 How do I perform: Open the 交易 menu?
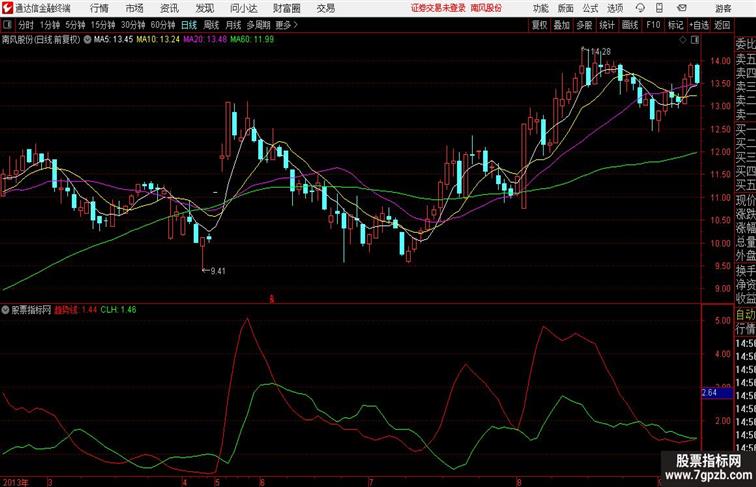coord(326,8)
